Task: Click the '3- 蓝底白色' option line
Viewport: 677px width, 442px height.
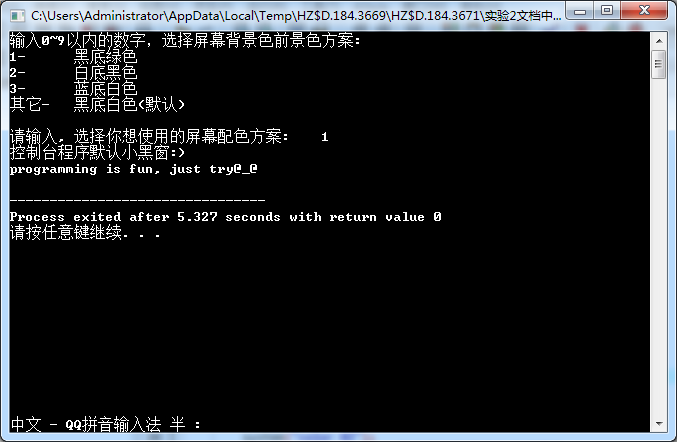Action: tap(73, 88)
